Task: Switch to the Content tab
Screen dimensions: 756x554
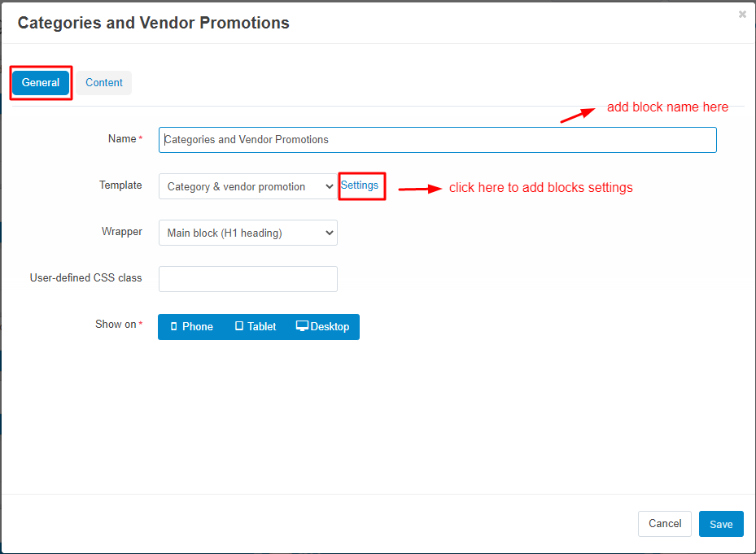Action: (103, 82)
